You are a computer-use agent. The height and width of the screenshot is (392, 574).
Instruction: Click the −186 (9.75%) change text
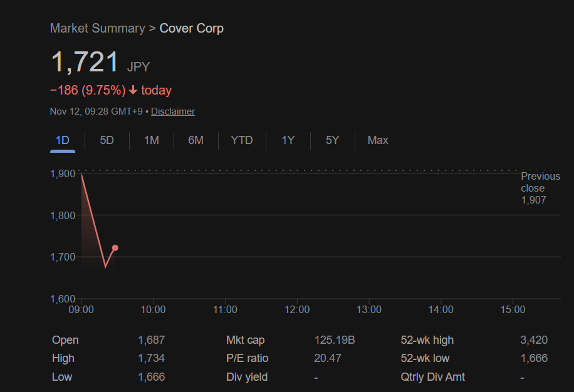click(x=88, y=90)
